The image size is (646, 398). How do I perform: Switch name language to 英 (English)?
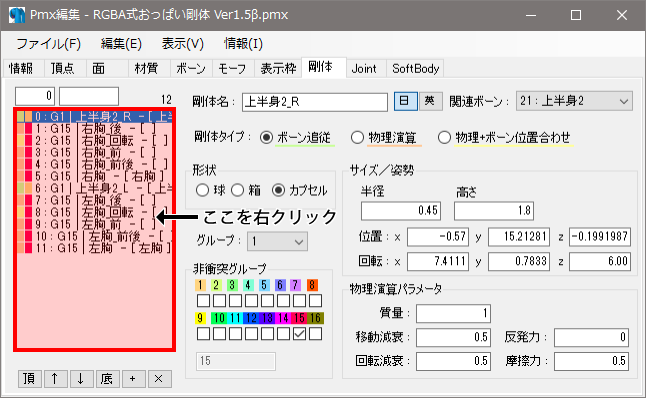coord(431,101)
